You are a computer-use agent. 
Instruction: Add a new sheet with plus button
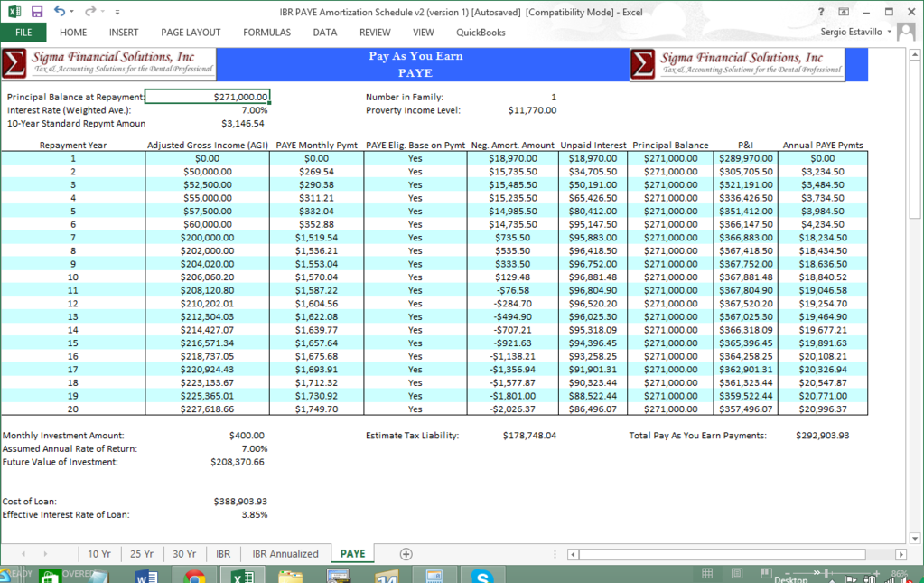[406, 554]
